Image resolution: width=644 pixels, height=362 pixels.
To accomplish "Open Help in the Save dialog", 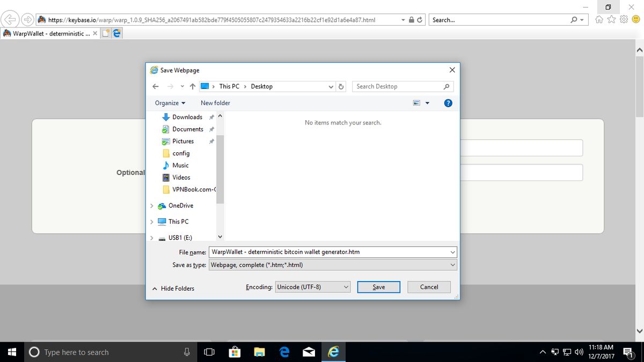I will click(448, 102).
